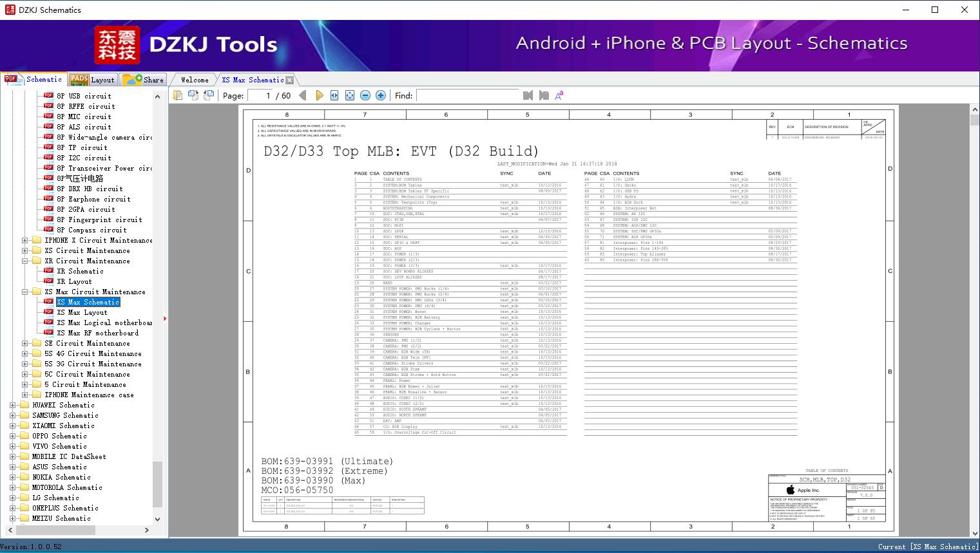Go to the next page arrow
This screenshot has width=980, height=553.
click(319, 95)
